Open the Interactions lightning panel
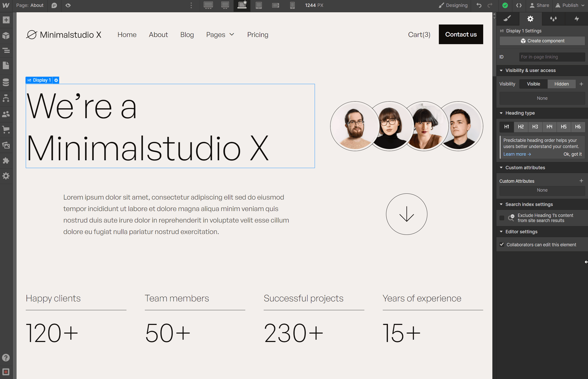 577,19
